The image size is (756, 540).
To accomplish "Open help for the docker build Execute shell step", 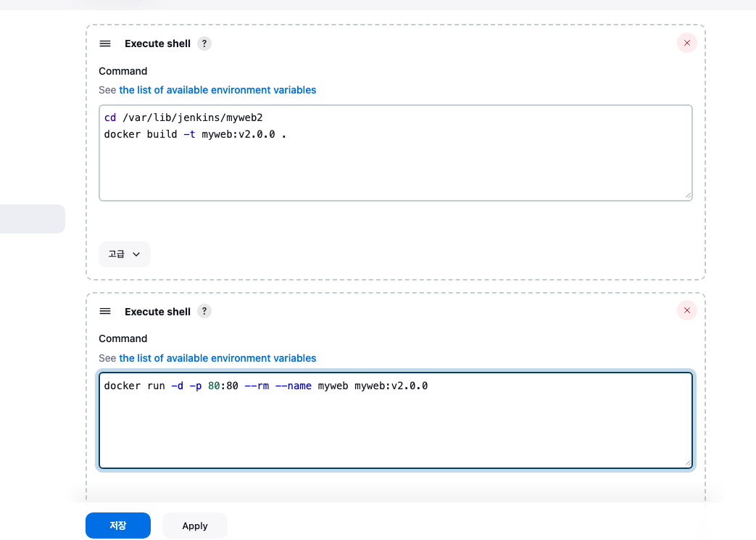I will (204, 44).
